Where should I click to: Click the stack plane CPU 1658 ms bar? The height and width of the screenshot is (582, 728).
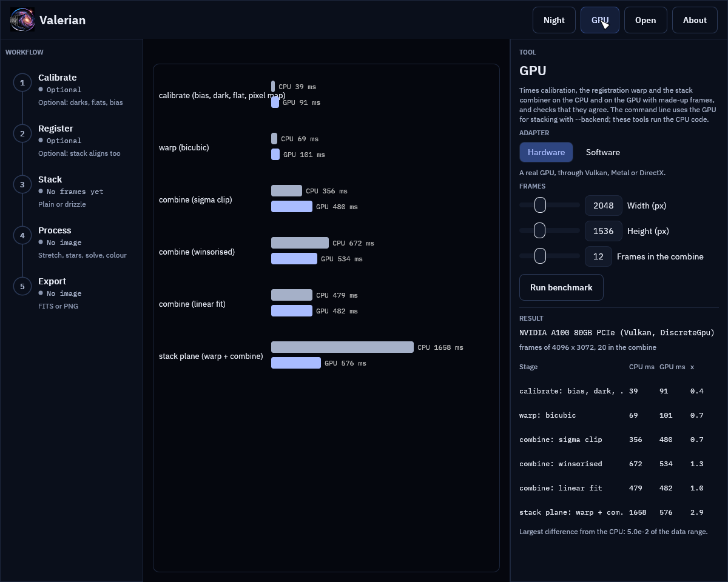click(x=342, y=347)
